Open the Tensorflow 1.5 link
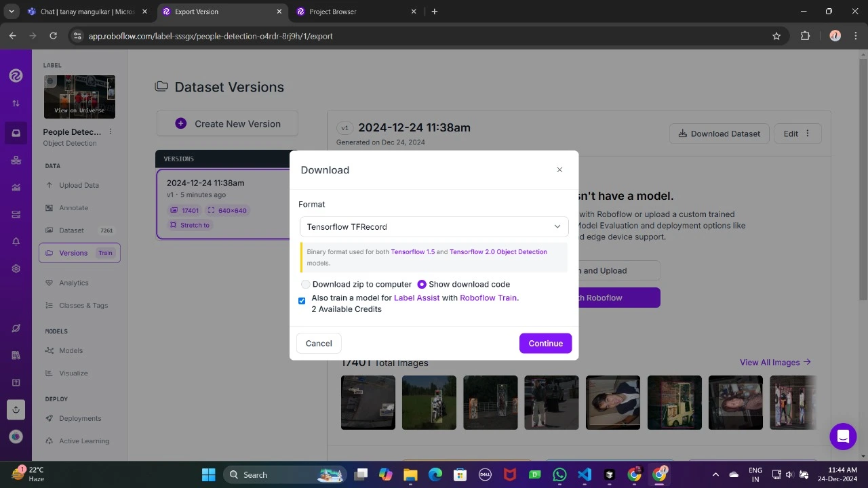 coord(412,252)
